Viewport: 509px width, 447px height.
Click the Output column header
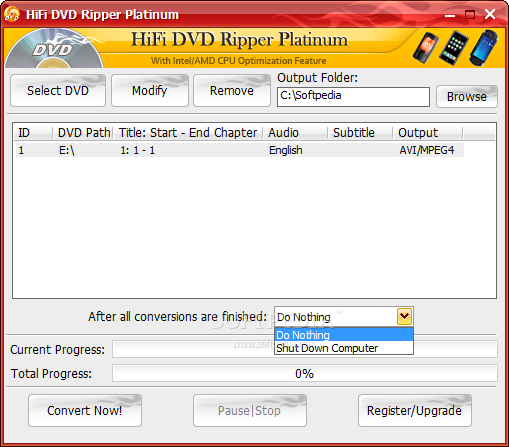click(x=428, y=133)
